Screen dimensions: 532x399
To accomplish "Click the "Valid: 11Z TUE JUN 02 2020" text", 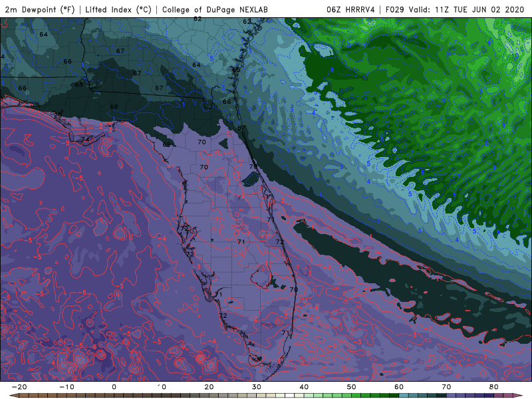I will point(467,9).
